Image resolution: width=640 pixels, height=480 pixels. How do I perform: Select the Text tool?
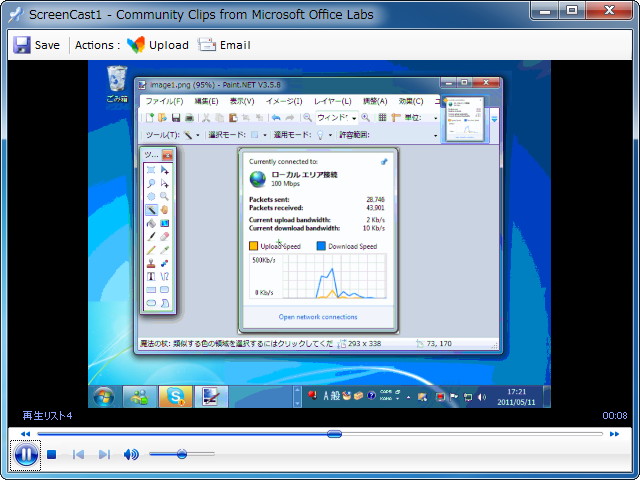151,276
